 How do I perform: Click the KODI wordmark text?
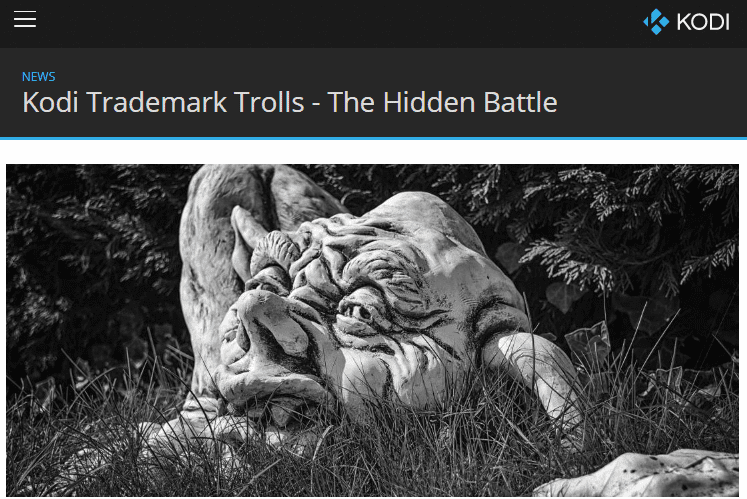pyautogui.click(x=703, y=22)
